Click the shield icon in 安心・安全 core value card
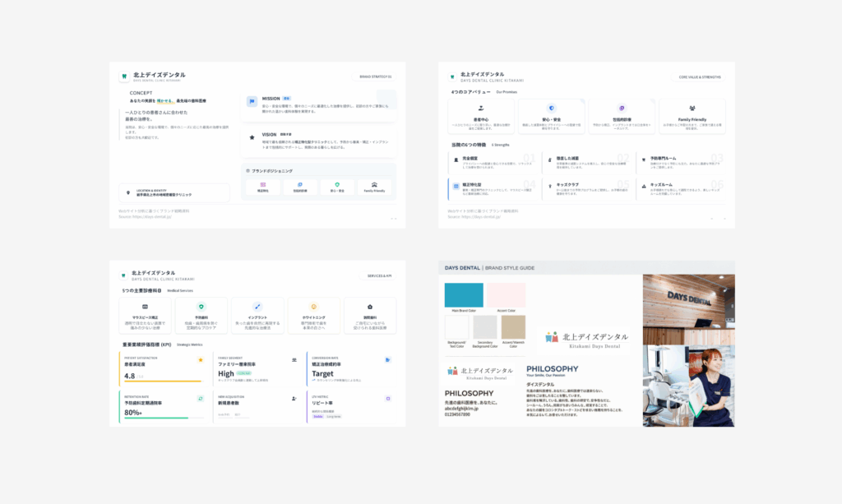The width and height of the screenshot is (842, 504). (551, 108)
